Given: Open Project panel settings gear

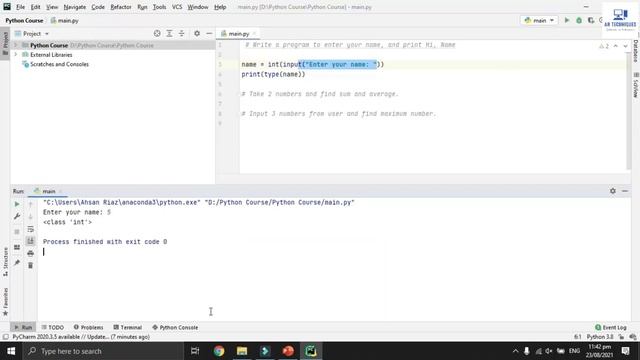Looking at the screenshot, I should coord(197,33).
